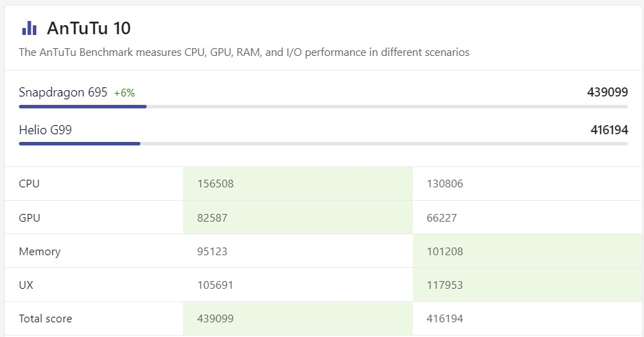Click the CPU value 130806

[444, 184]
